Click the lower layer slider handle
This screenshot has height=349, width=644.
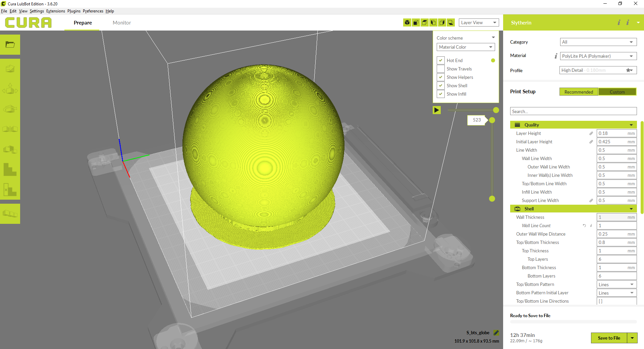pyautogui.click(x=492, y=199)
